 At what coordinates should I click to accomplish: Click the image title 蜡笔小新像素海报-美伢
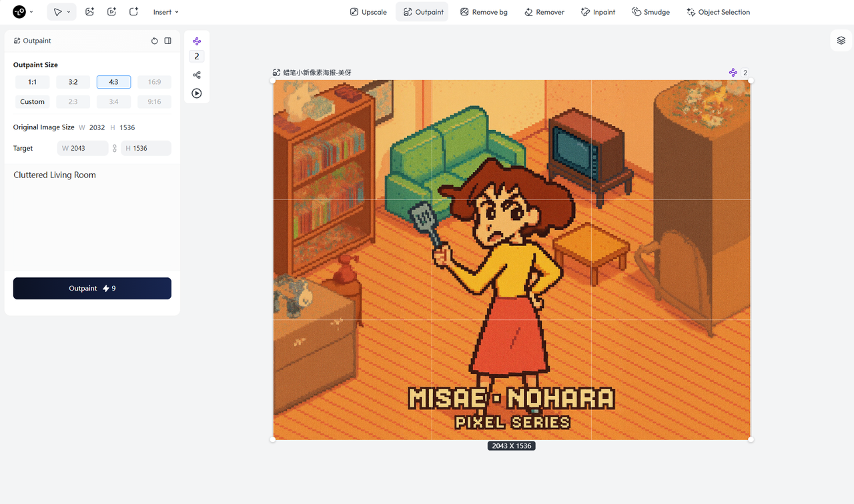(x=317, y=72)
